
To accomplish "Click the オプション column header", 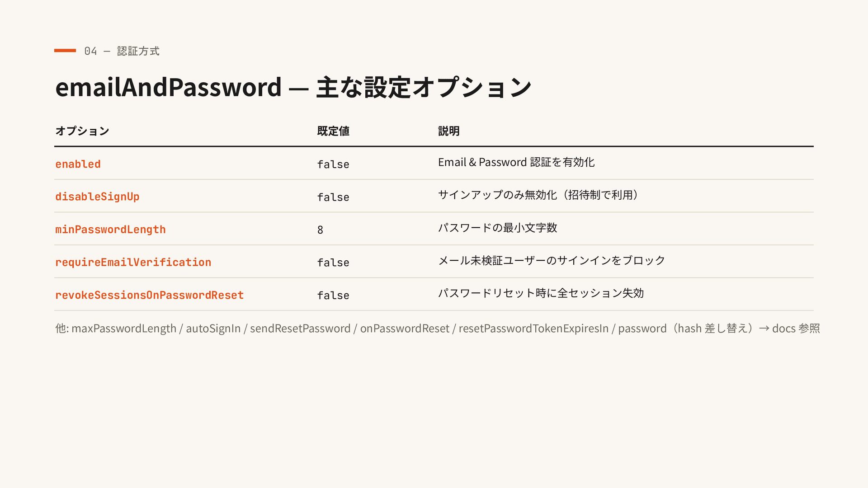I will coord(82,131).
